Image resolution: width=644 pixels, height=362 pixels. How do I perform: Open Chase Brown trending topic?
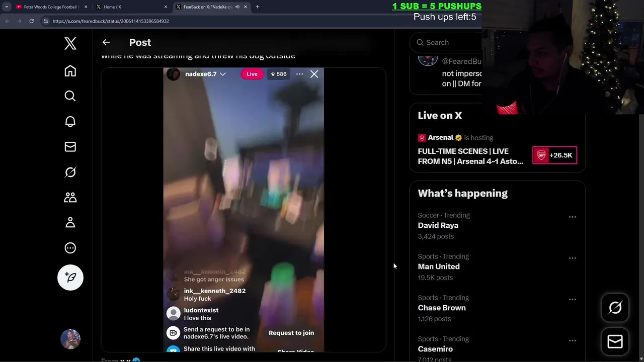[442, 308]
